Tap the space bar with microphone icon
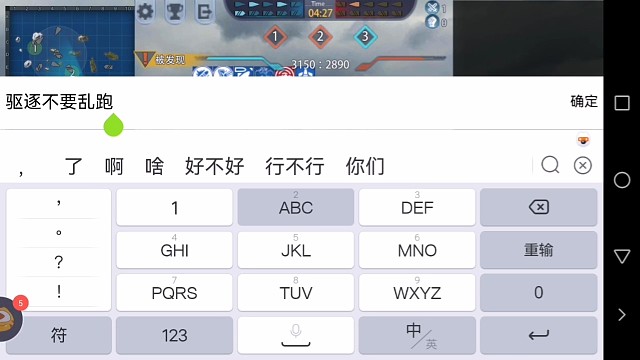 (x=296, y=335)
